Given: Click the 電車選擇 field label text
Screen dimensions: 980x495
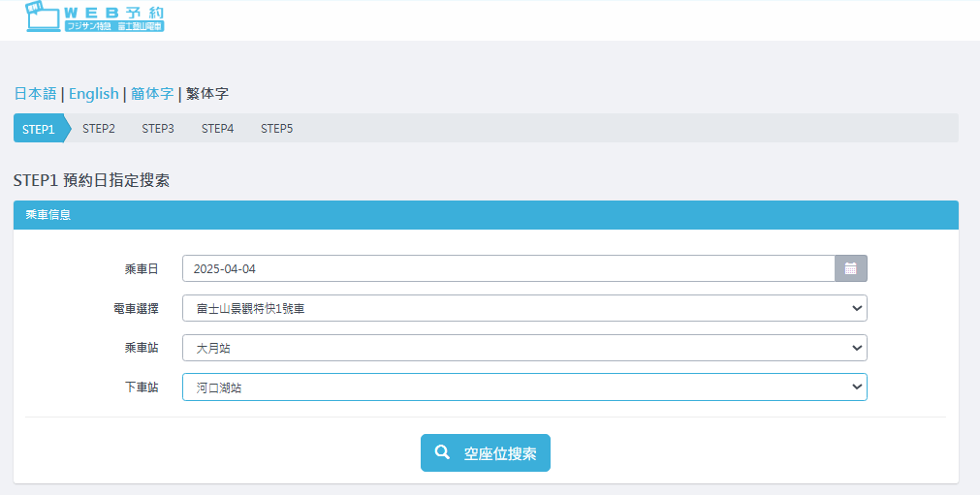Looking at the screenshot, I should (136, 308).
